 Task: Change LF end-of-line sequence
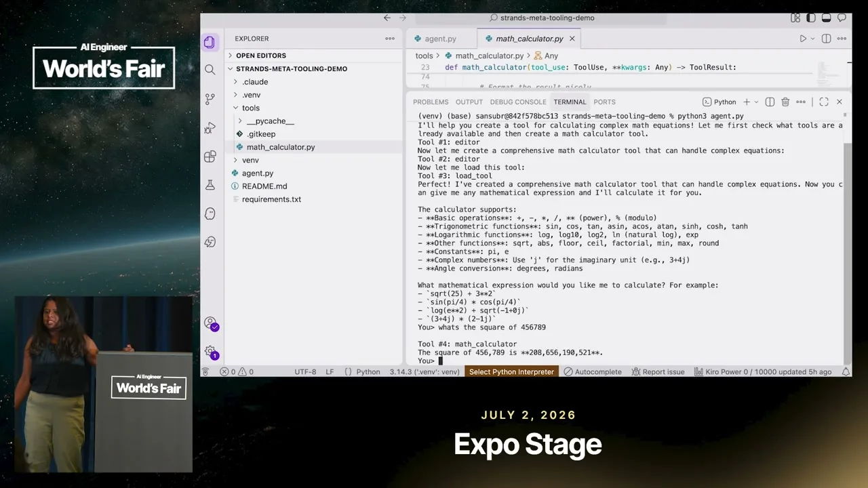click(x=330, y=371)
